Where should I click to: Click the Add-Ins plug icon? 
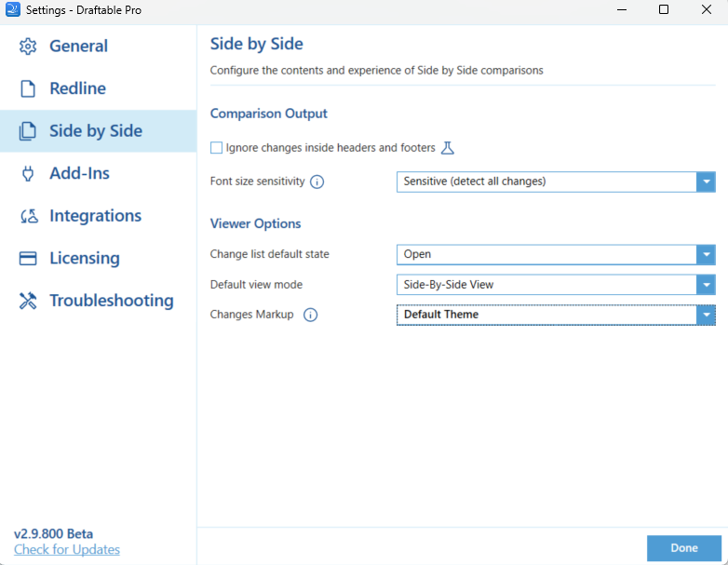click(28, 174)
